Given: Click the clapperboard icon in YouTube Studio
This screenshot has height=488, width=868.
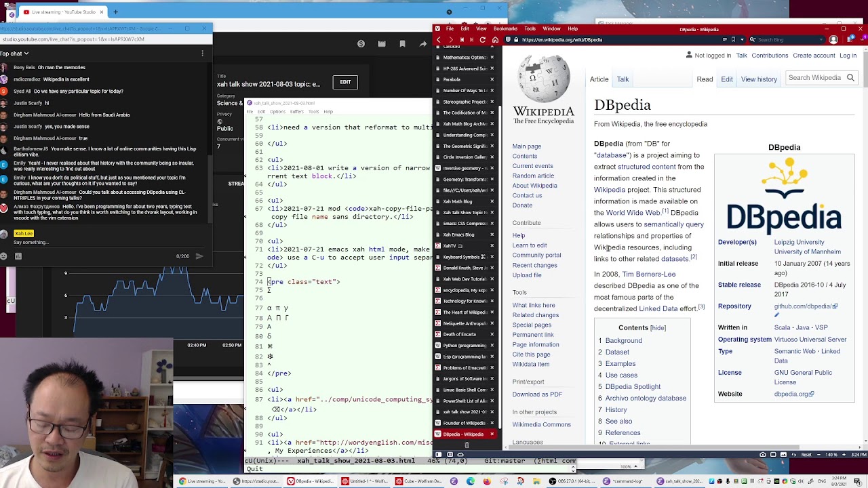Looking at the screenshot, I should click(x=382, y=44).
